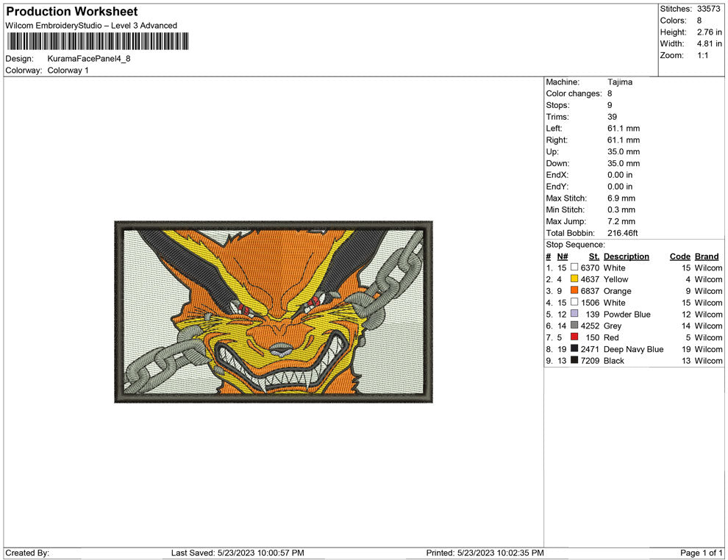Click the Code column header
The image size is (728, 560).
click(x=679, y=256)
